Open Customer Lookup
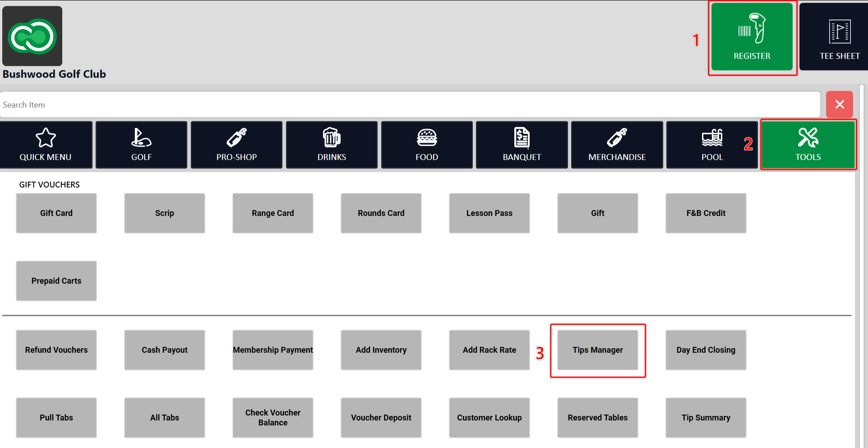This screenshot has height=448, width=868. [x=489, y=418]
